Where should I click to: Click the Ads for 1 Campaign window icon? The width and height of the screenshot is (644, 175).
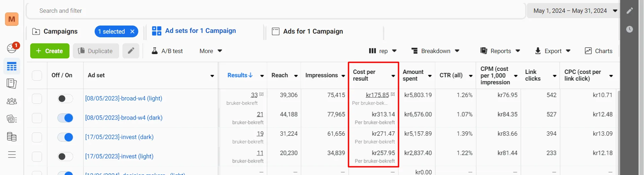(x=276, y=32)
